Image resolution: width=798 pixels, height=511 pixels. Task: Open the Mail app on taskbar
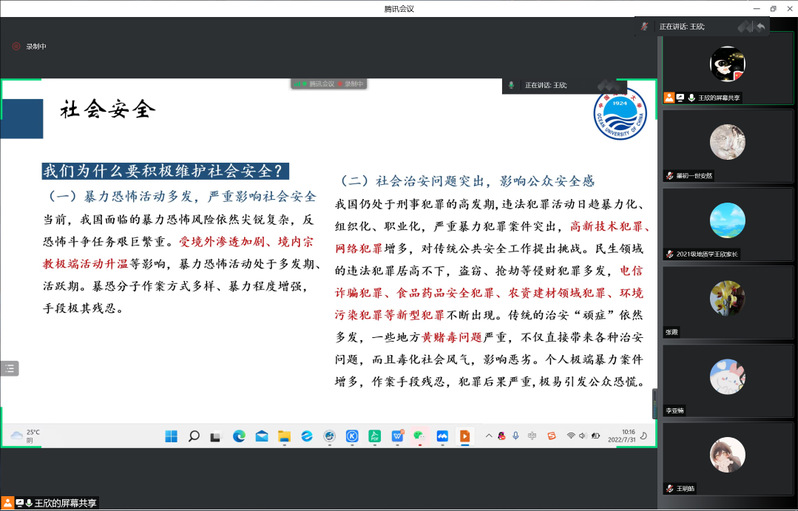point(261,436)
